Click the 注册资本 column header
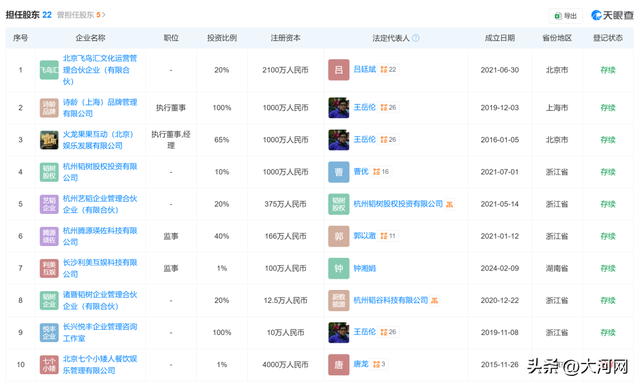Image resolution: width=640 pixels, height=386 pixels. 285,38
